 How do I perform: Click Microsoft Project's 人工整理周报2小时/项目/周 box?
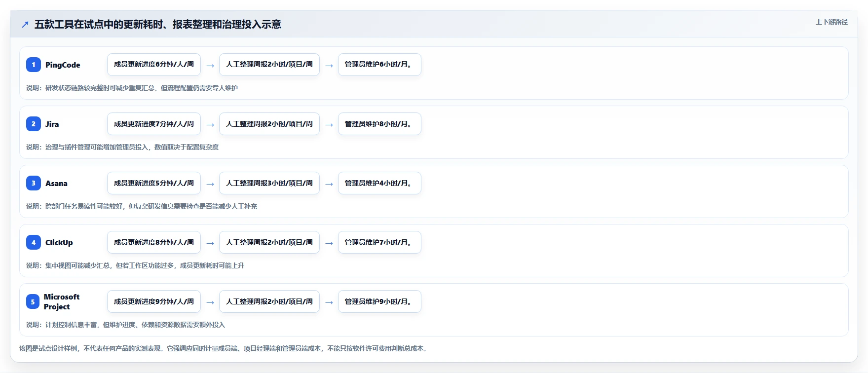269,301
